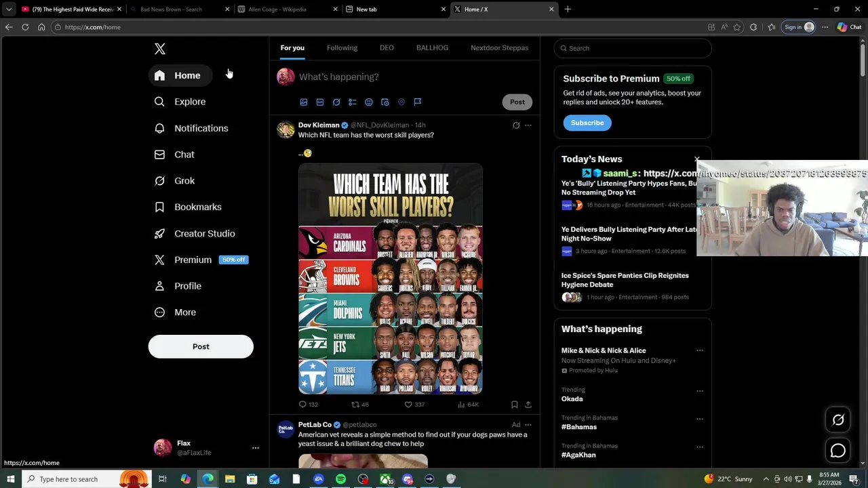868x488 pixels.
Task: Open Creator Studio in the sidebar
Action: [x=195, y=233]
